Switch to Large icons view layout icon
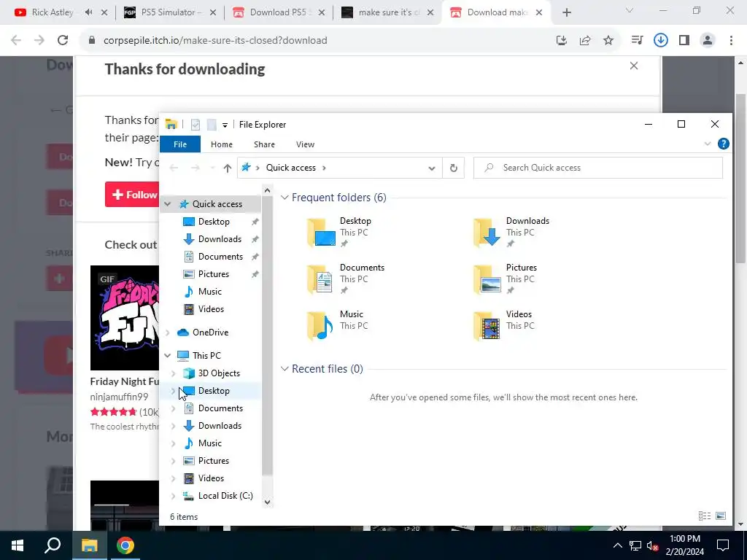This screenshot has width=747, height=560. coord(720,516)
